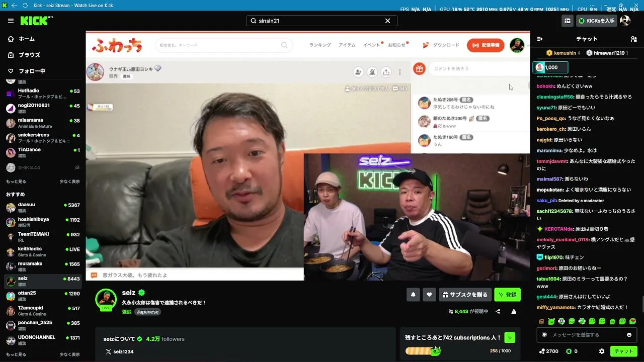Image resolution: width=644 pixels, height=362 pixels.
Task: Click the username bohokh in chat
Action: pos(545,86)
